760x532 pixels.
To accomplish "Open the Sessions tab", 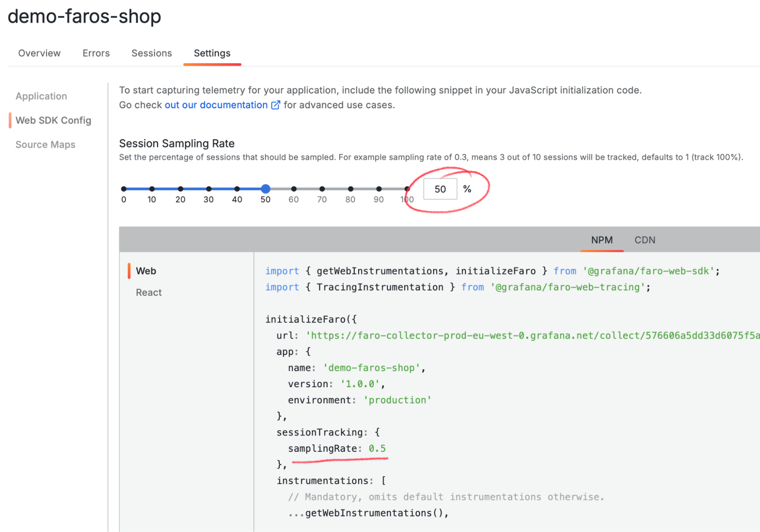I will pos(151,53).
